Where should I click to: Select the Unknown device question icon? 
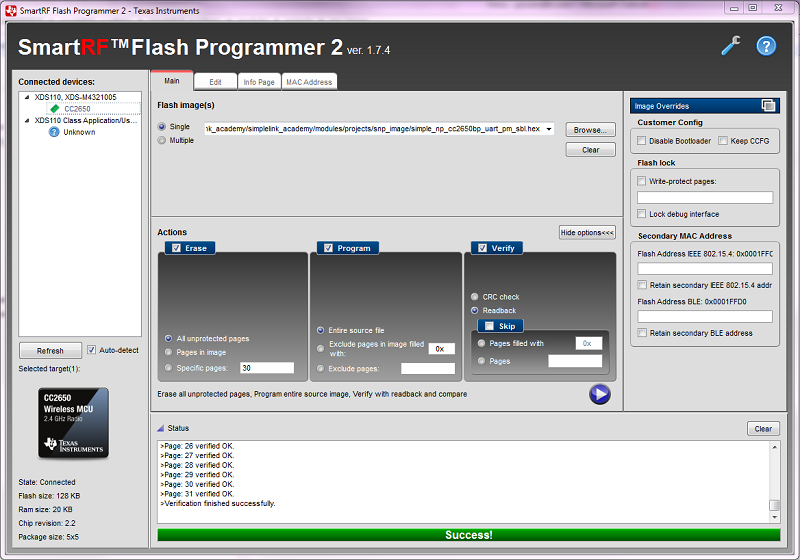click(x=54, y=132)
